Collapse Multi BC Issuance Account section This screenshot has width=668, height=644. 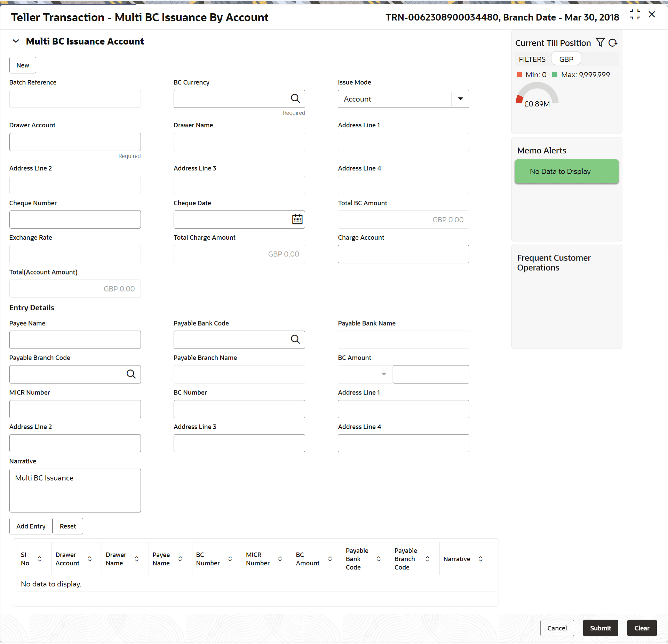click(16, 41)
